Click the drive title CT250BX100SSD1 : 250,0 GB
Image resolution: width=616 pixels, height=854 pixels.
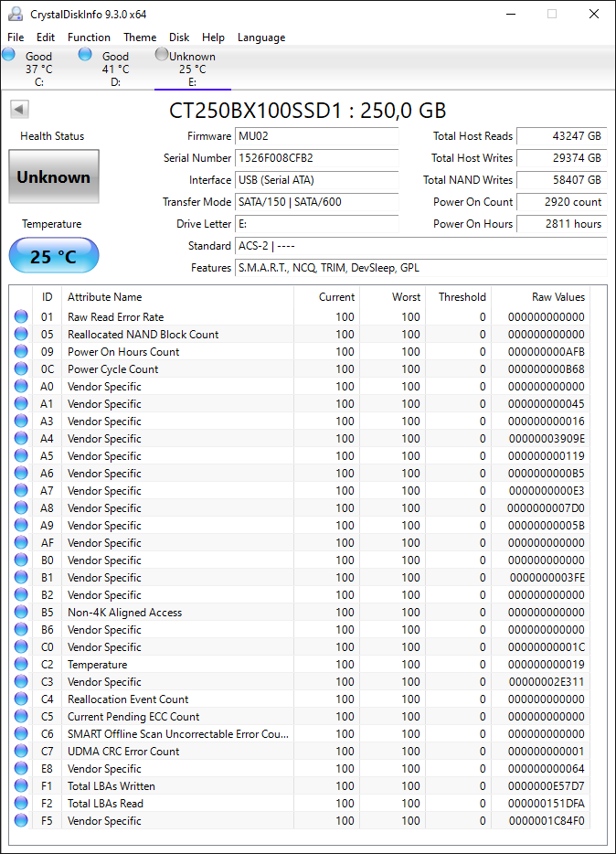(x=307, y=110)
